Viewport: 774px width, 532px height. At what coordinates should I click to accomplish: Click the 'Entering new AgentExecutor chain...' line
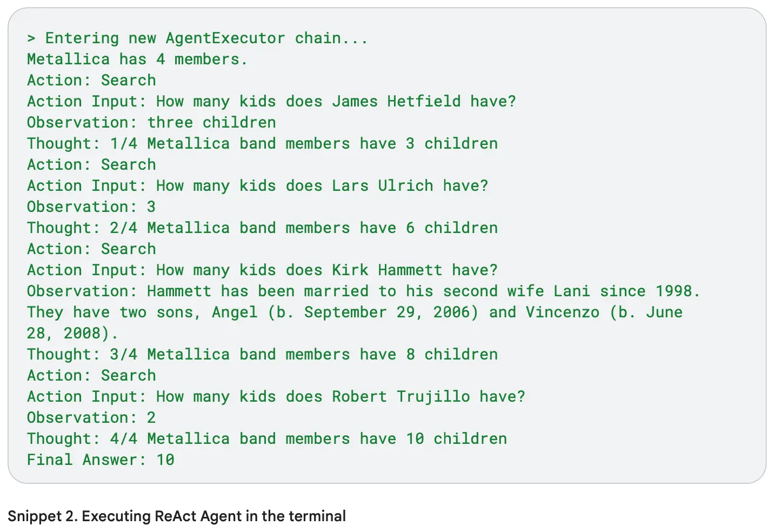pos(197,38)
